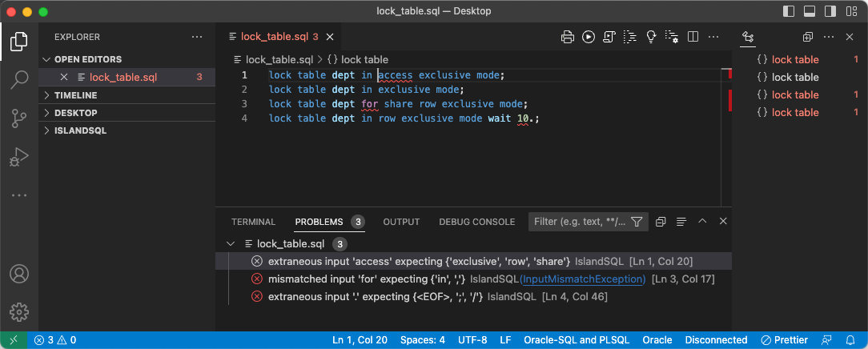Open the Accounts menu icon
The width and height of the screenshot is (868, 349).
pyautogui.click(x=19, y=274)
